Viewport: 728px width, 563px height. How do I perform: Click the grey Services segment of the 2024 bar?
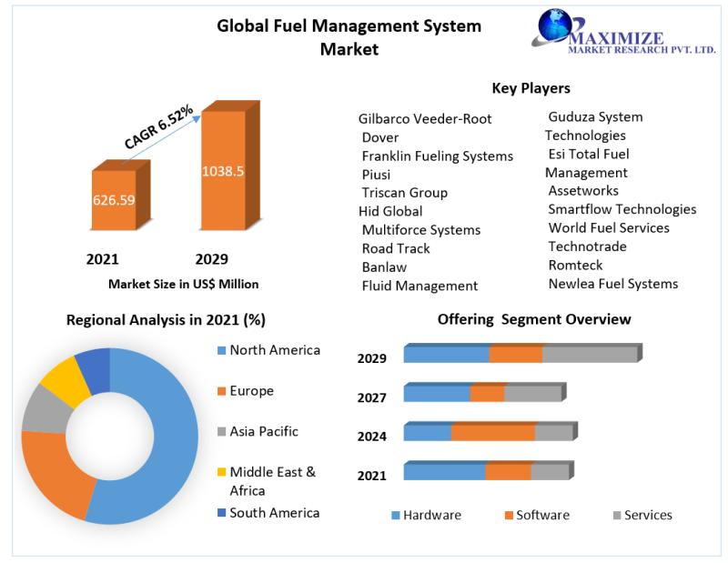coord(556,432)
